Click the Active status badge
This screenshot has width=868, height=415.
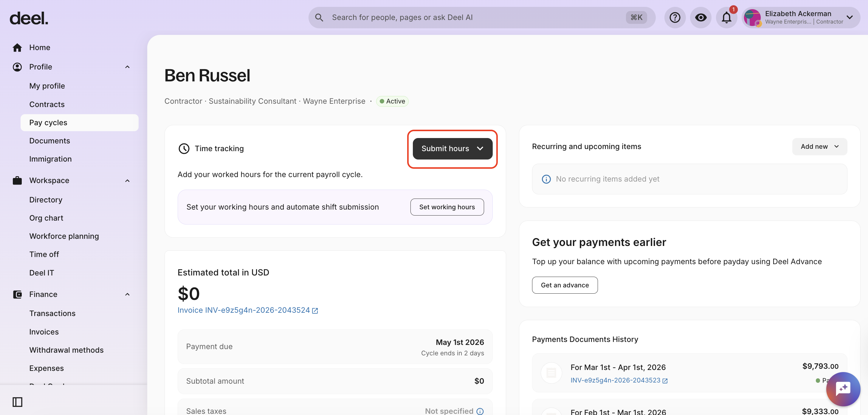pos(392,101)
